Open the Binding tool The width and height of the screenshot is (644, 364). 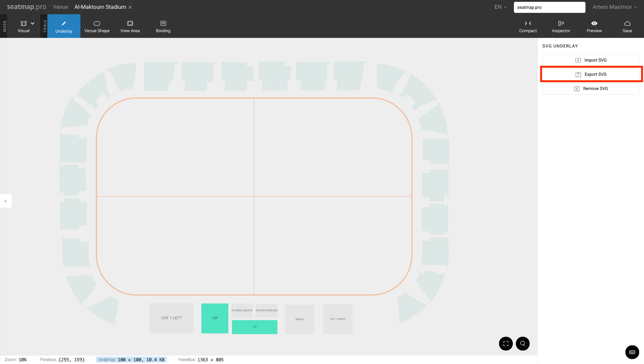click(163, 26)
